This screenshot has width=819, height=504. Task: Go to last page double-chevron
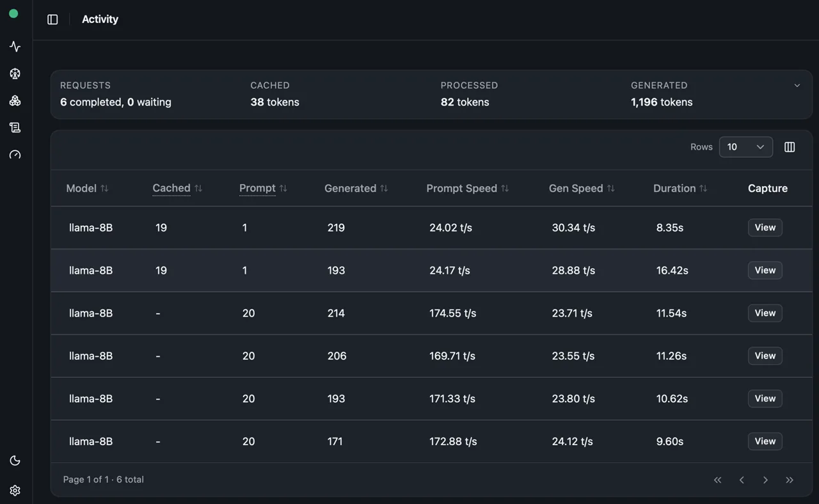point(790,480)
